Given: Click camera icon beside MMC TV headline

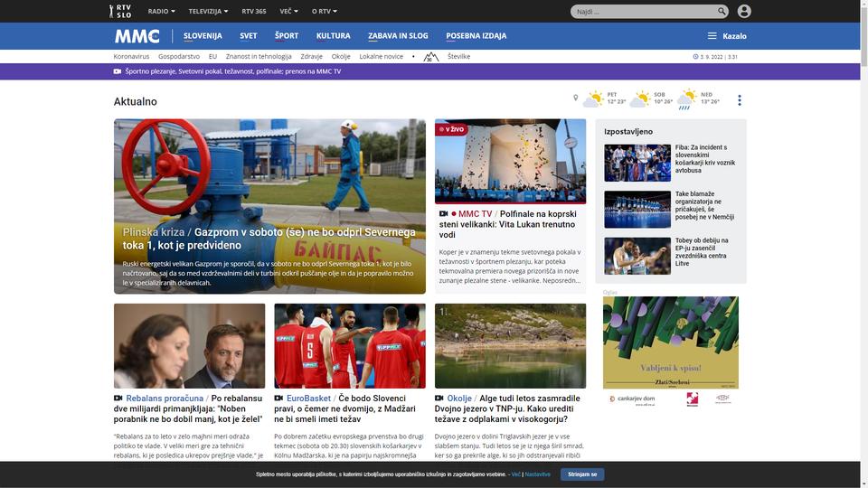Looking at the screenshot, I should (443, 213).
